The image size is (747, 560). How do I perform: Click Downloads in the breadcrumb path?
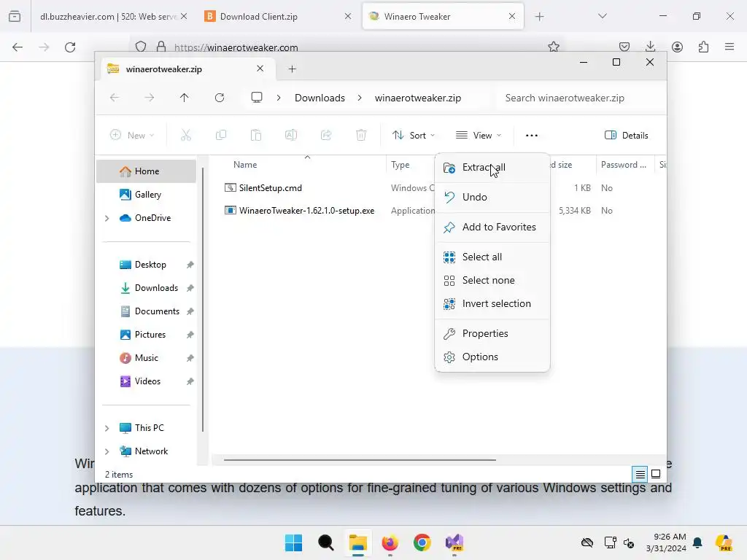(320, 98)
